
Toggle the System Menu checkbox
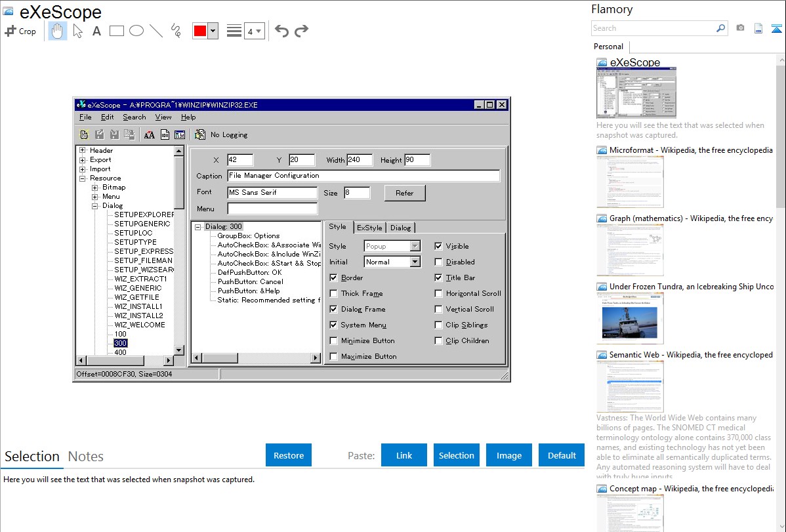[x=333, y=325]
